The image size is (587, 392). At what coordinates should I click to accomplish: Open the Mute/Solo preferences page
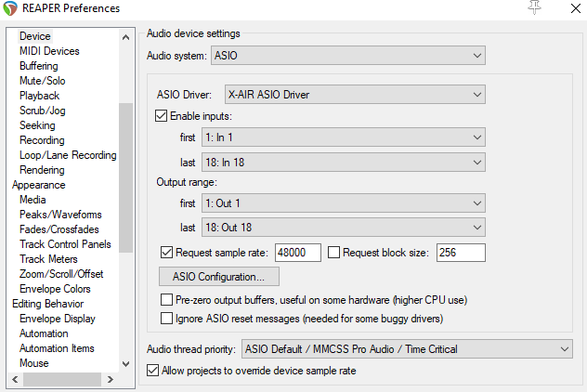point(43,81)
